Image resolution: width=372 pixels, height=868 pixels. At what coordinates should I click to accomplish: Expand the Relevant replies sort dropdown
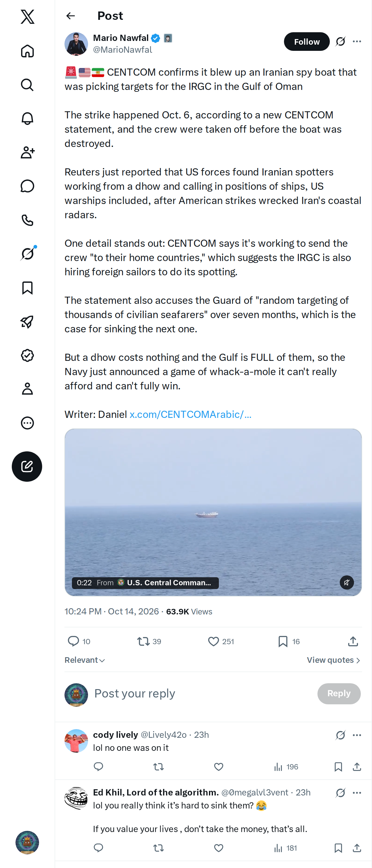pyautogui.click(x=85, y=660)
